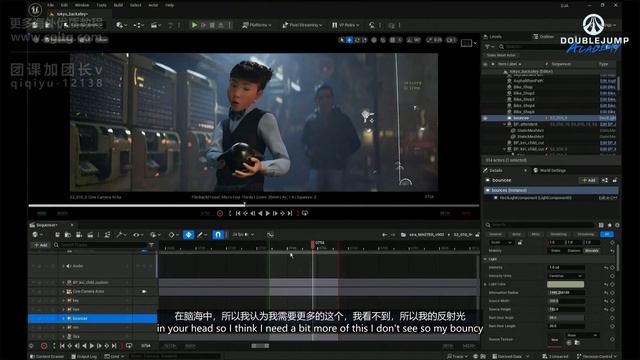640x360 pixels.
Task: Toggle the Sequencer auto-key button
Action: point(189,235)
